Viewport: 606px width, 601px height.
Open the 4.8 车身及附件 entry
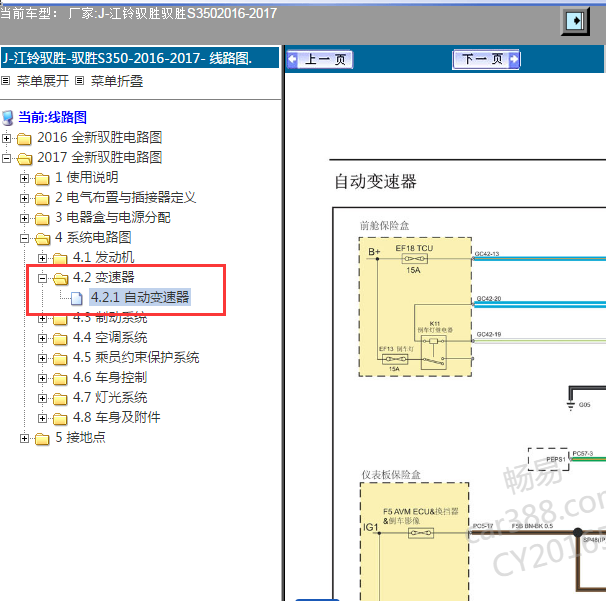click(x=117, y=418)
